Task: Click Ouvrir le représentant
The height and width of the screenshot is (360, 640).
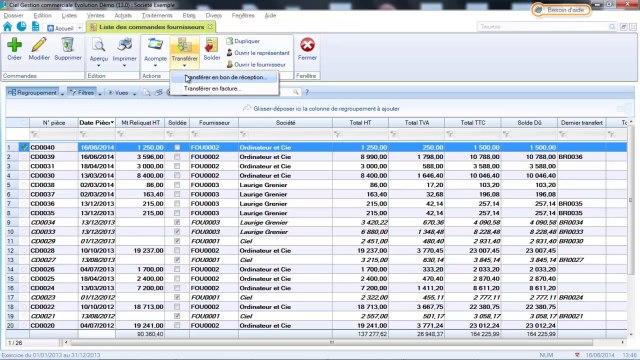Action: [x=258, y=53]
